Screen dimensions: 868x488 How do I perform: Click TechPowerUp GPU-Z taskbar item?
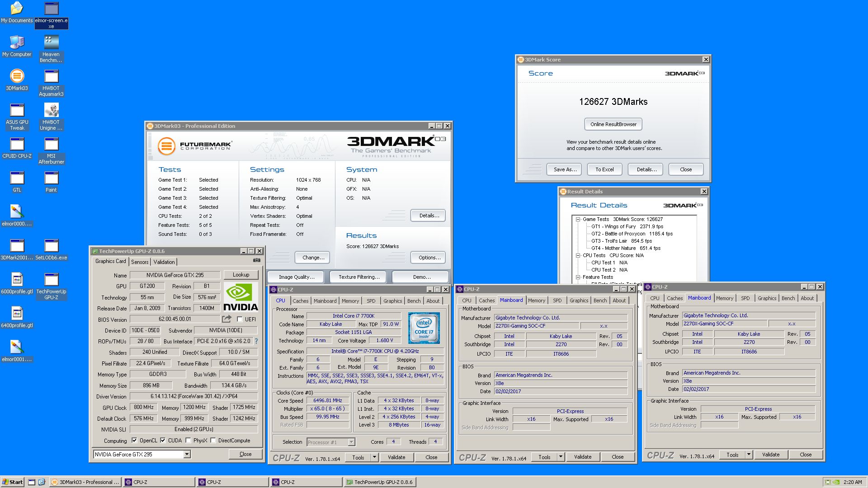tap(380, 482)
